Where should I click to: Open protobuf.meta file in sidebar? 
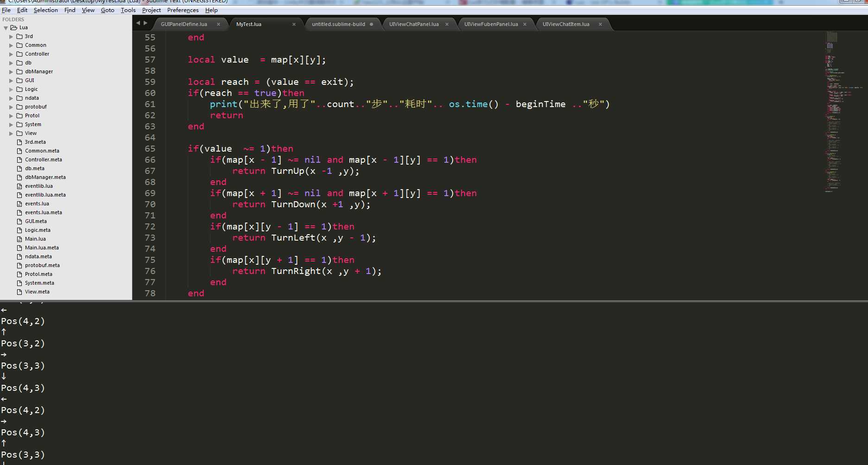[x=42, y=265]
